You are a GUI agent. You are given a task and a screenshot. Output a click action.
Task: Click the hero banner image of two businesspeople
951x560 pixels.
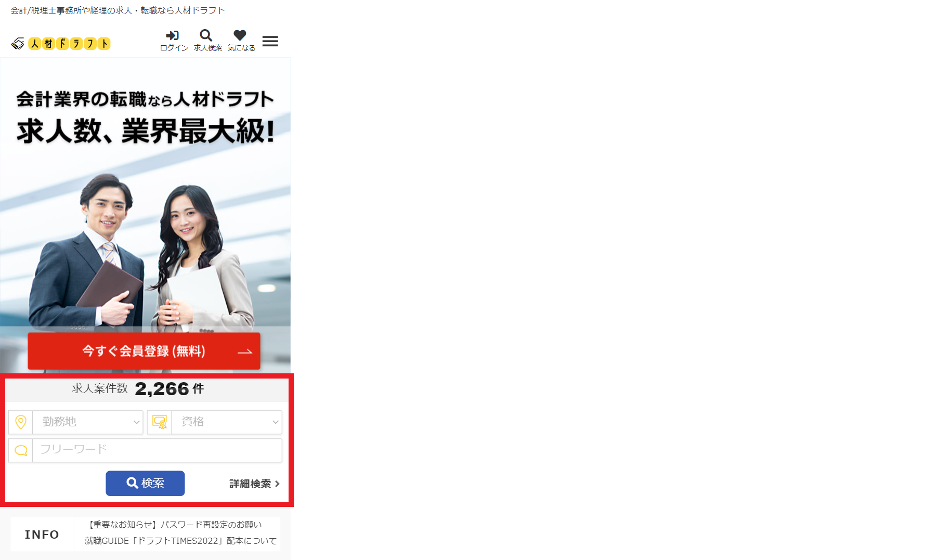145,215
